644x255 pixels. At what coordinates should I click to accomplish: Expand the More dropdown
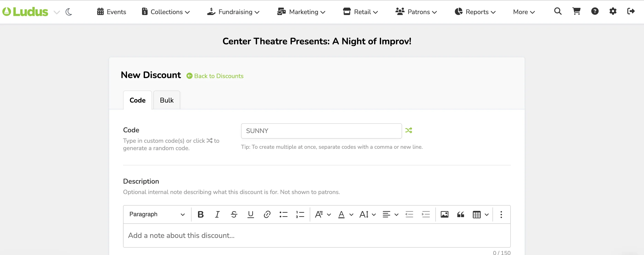pos(524,12)
